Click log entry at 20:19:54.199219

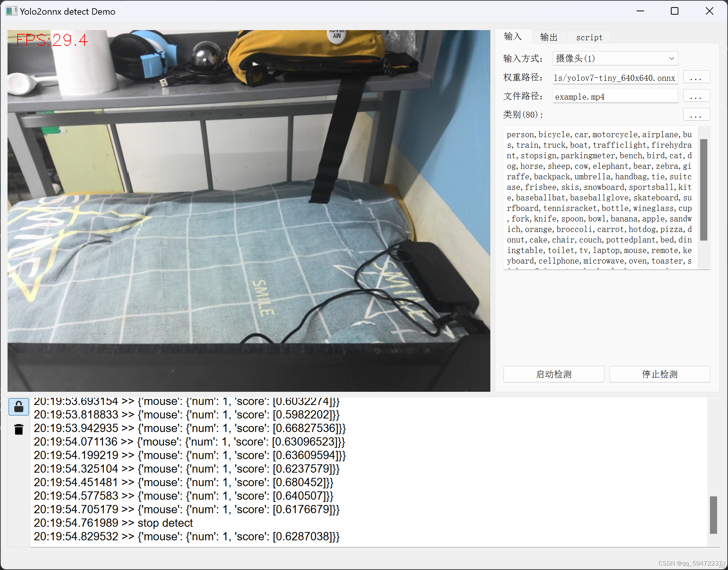(190, 455)
